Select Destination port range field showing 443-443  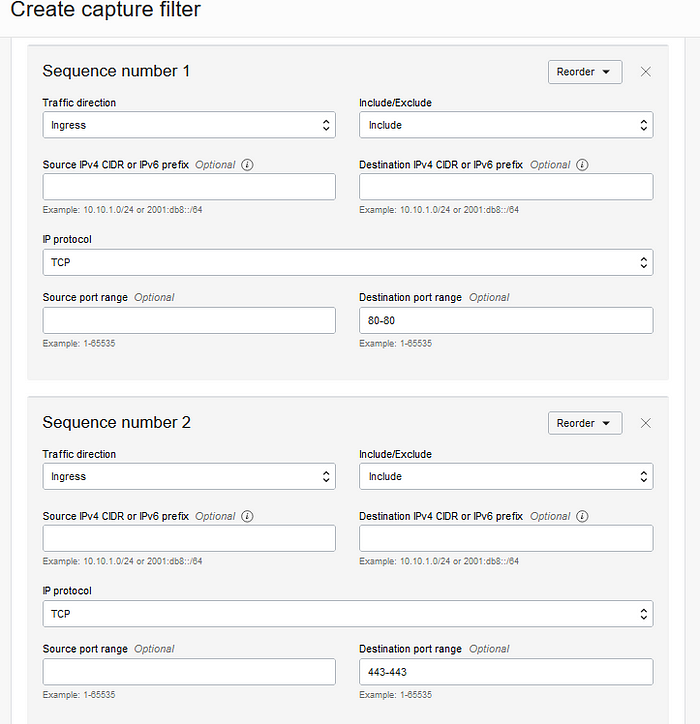click(x=506, y=672)
